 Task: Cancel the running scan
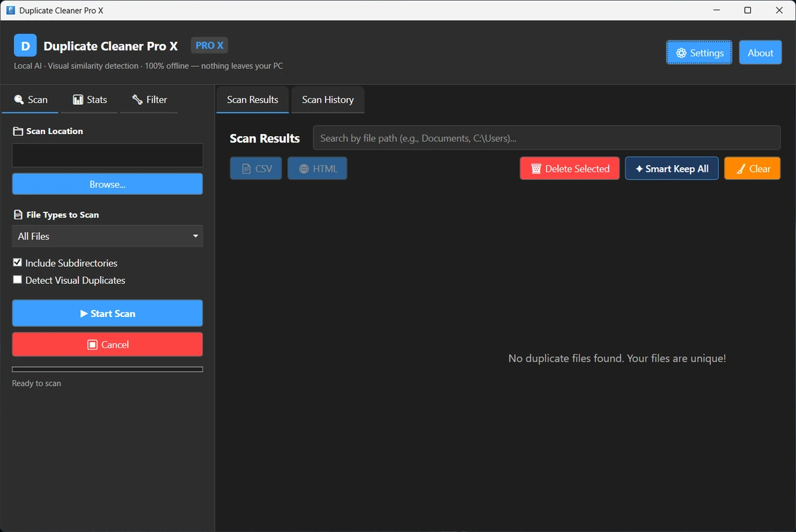(x=107, y=344)
